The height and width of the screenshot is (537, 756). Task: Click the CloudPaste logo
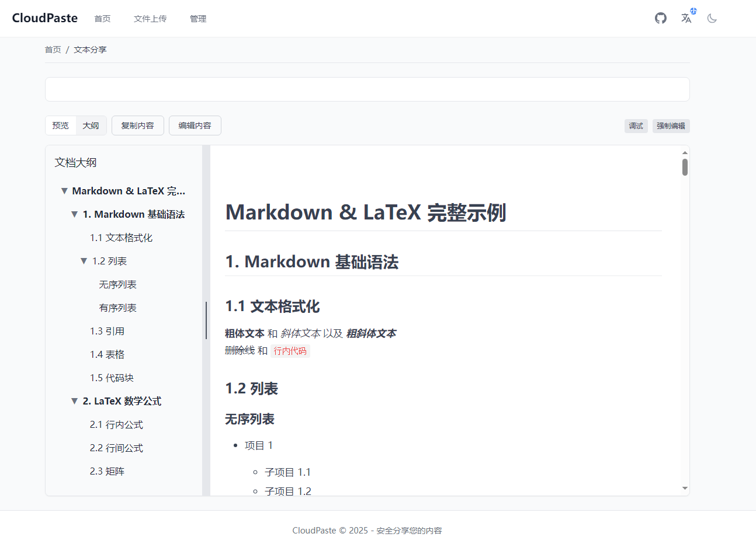44,18
